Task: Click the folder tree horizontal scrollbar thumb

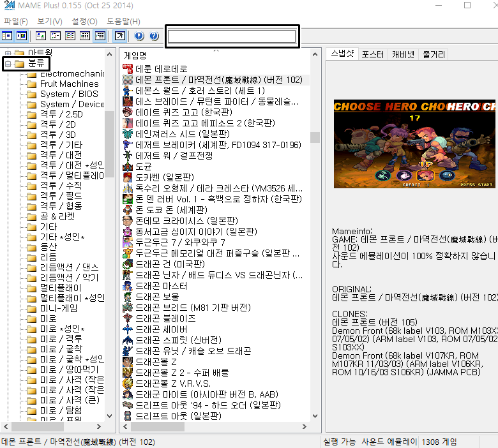Action: (38, 426)
